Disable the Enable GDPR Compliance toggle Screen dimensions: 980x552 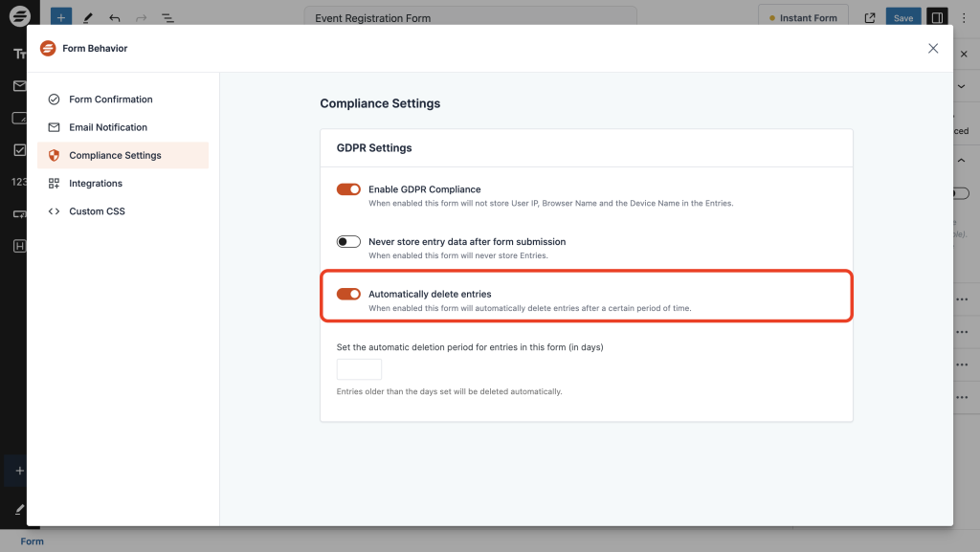click(x=348, y=189)
